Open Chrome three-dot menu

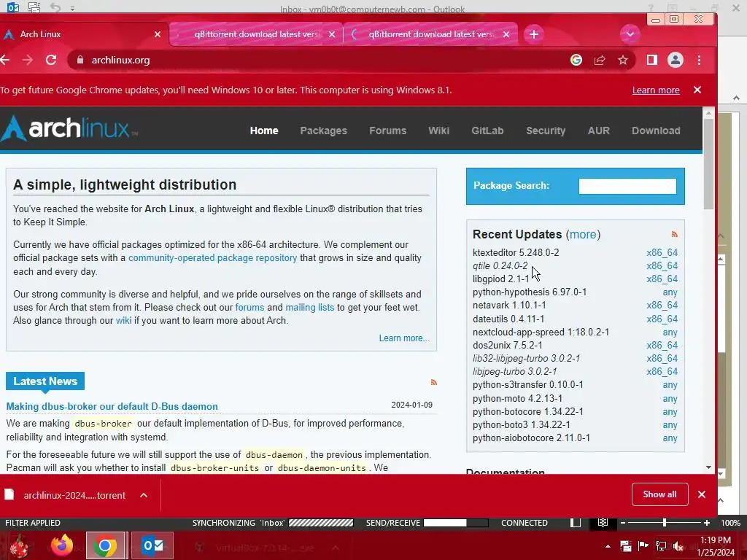coord(699,60)
